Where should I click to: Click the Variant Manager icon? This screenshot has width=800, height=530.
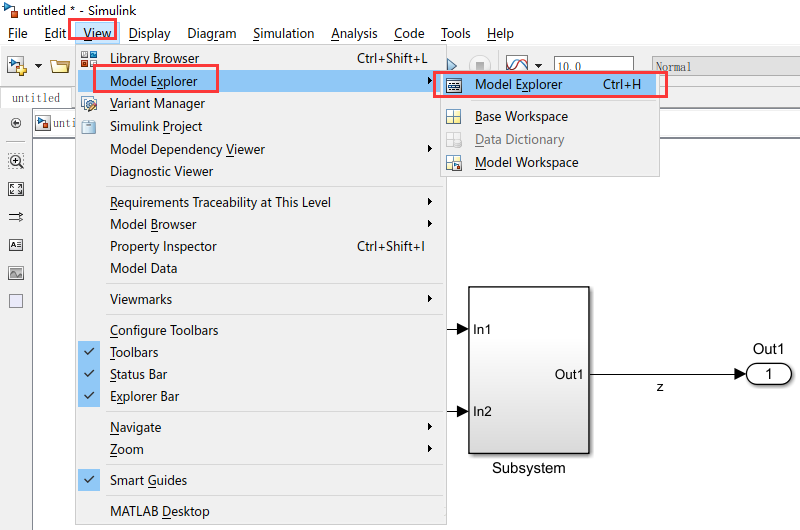tap(89, 104)
